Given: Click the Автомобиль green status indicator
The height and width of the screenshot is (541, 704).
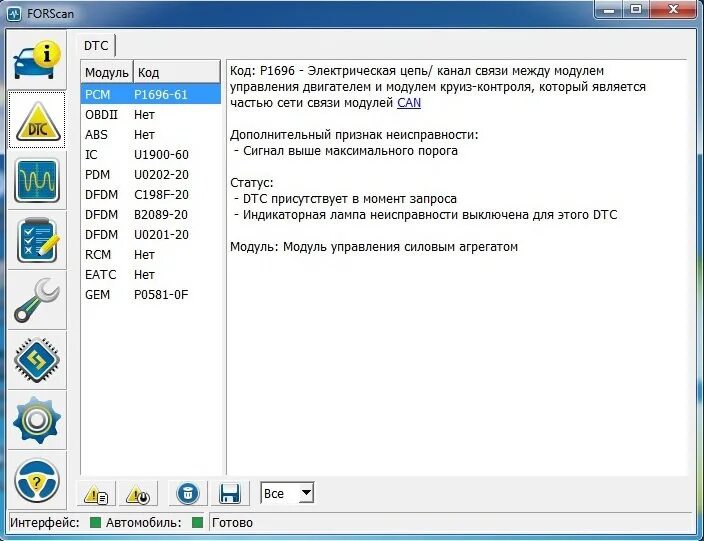Looking at the screenshot, I should (197, 523).
